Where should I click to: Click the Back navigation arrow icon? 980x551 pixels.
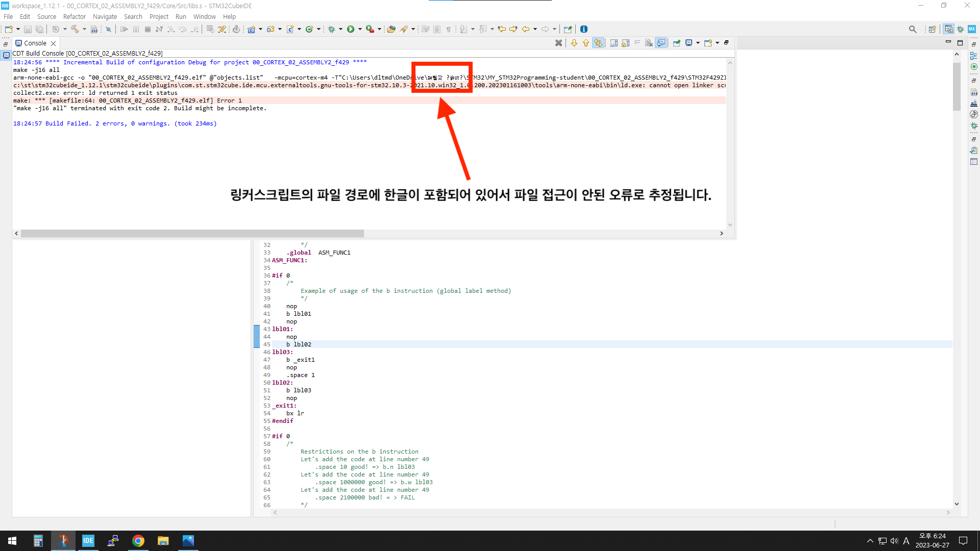pos(526,29)
